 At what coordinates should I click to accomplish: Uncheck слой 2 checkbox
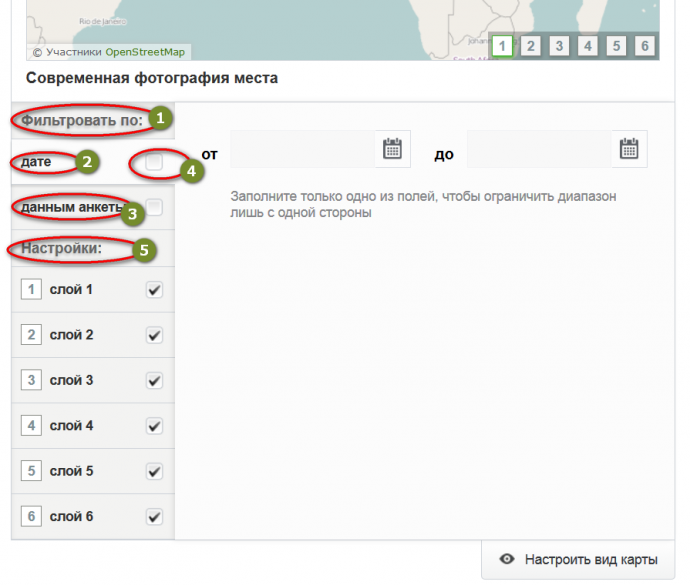[154, 335]
